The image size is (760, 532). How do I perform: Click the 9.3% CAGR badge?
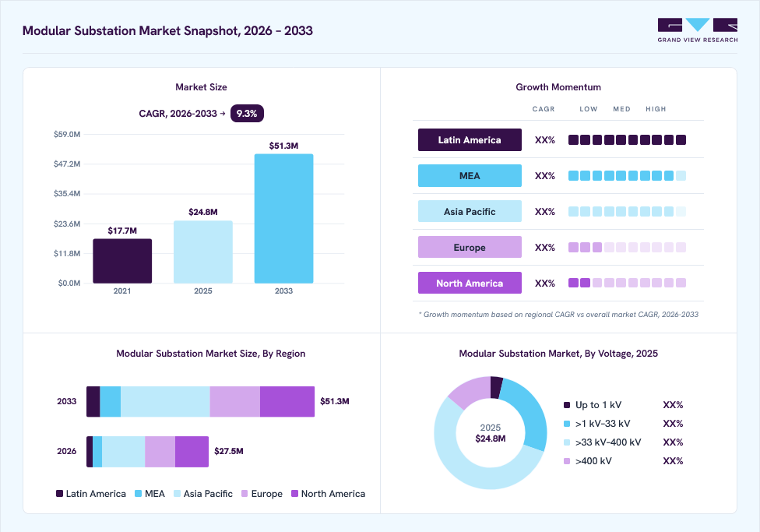tap(247, 114)
